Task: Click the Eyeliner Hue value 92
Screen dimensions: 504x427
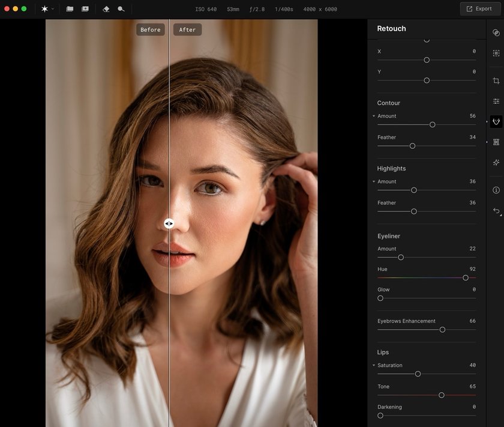Action: [x=473, y=269]
